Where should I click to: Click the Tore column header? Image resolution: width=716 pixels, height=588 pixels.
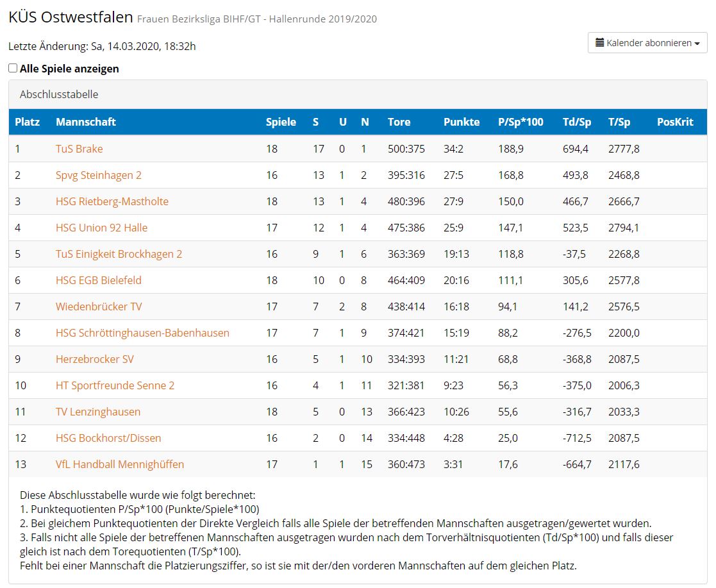pos(399,122)
